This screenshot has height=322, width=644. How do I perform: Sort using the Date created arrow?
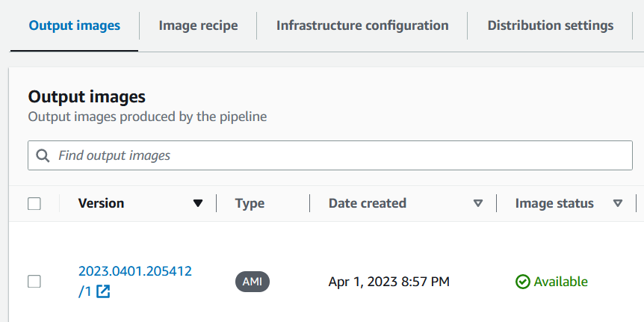pos(478,203)
